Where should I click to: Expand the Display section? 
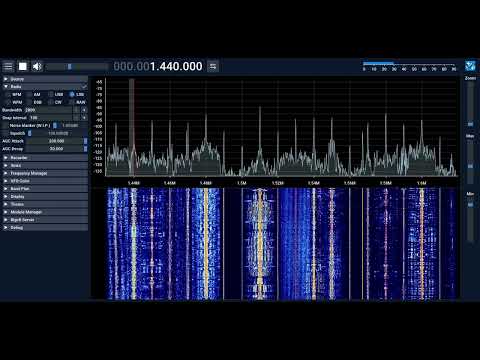tap(45, 196)
